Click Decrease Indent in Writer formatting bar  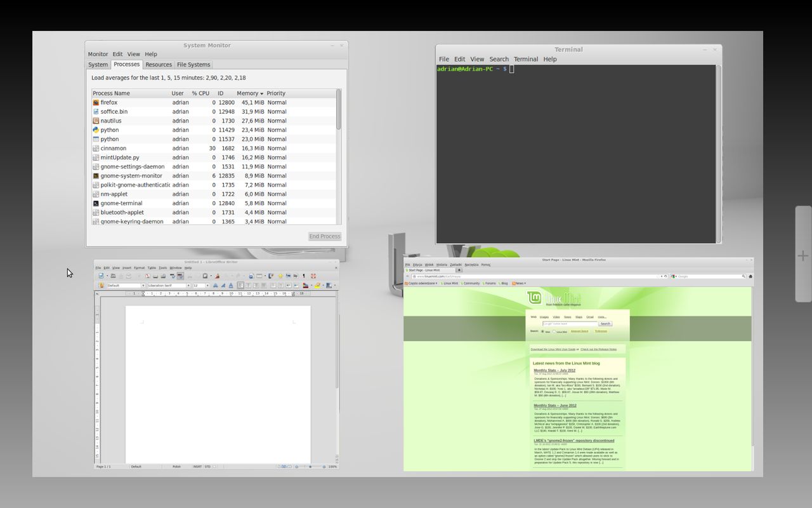click(x=288, y=285)
